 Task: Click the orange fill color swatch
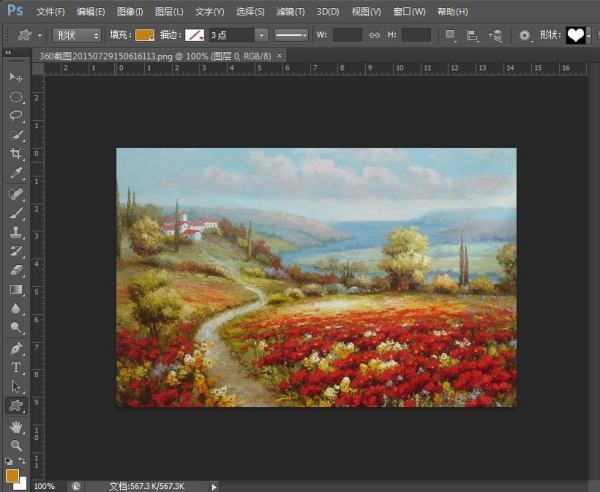tap(145, 35)
